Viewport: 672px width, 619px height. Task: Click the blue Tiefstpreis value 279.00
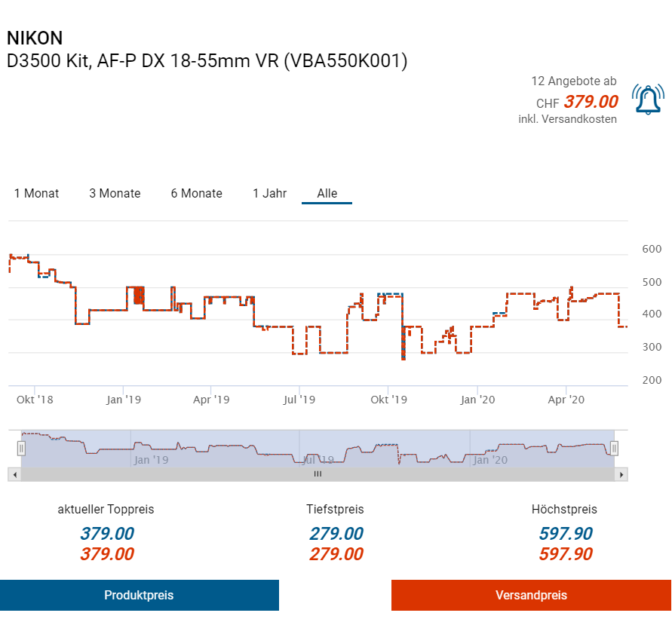click(x=336, y=534)
